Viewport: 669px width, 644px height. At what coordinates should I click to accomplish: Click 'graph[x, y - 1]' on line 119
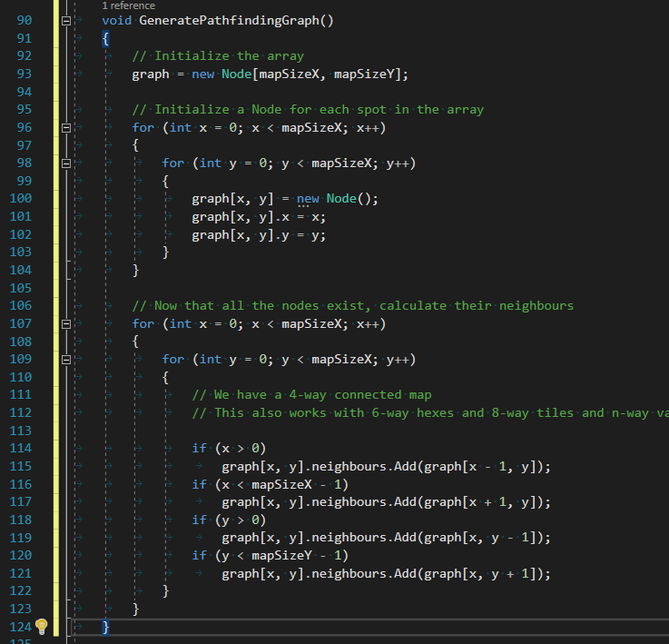(x=480, y=538)
